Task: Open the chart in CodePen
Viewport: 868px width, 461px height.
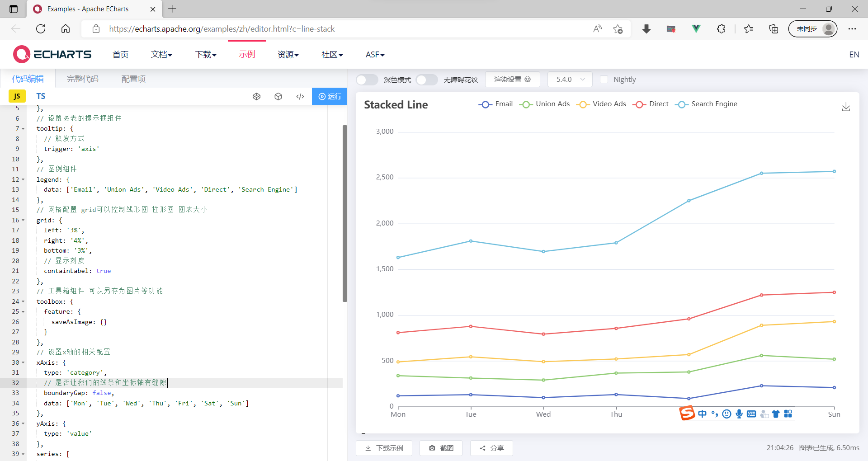Action: pyautogui.click(x=256, y=96)
